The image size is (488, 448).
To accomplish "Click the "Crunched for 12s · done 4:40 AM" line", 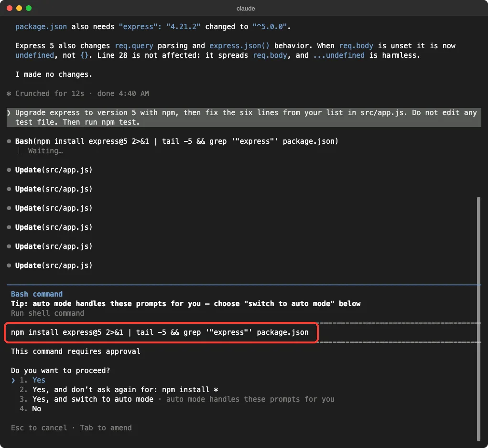I will click(82, 94).
